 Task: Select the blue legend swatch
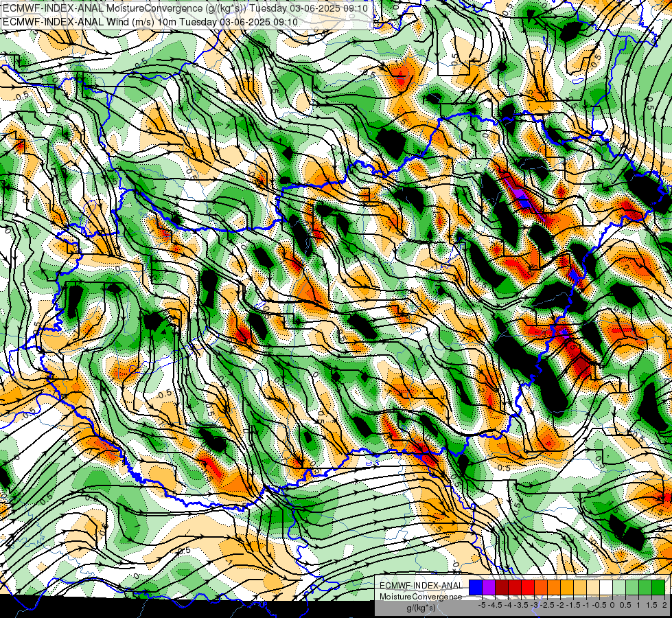(476, 588)
